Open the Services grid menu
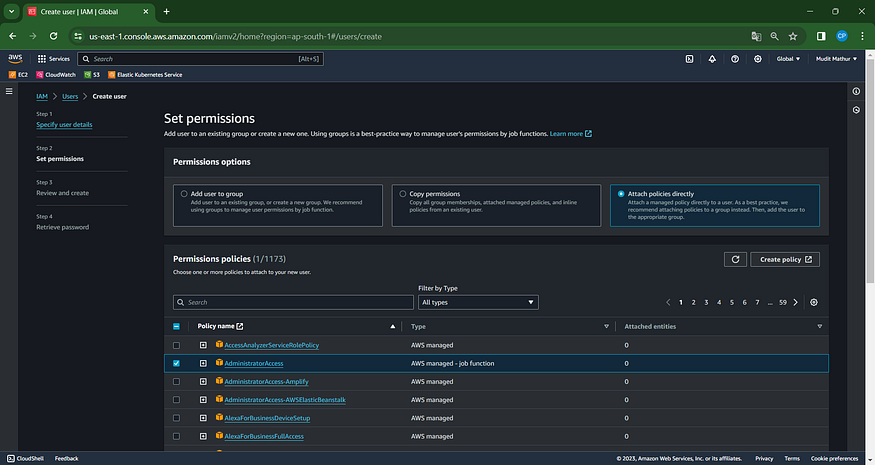 54,59
